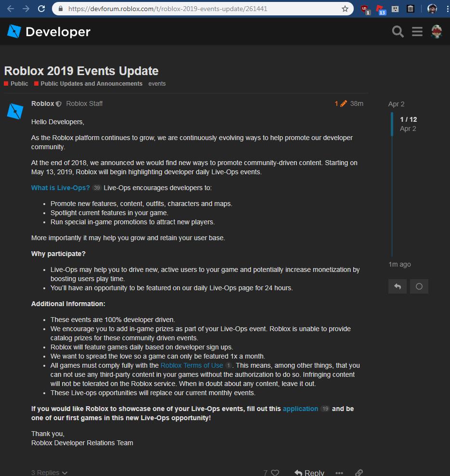Click the Roblox staff shield icon
The width and height of the screenshot is (450, 476).
coord(59,104)
